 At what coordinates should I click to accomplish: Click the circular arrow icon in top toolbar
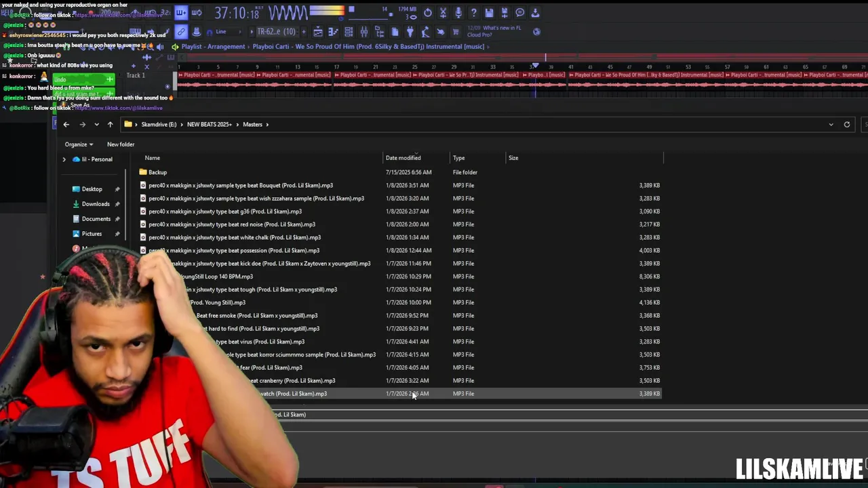[427, 13]
